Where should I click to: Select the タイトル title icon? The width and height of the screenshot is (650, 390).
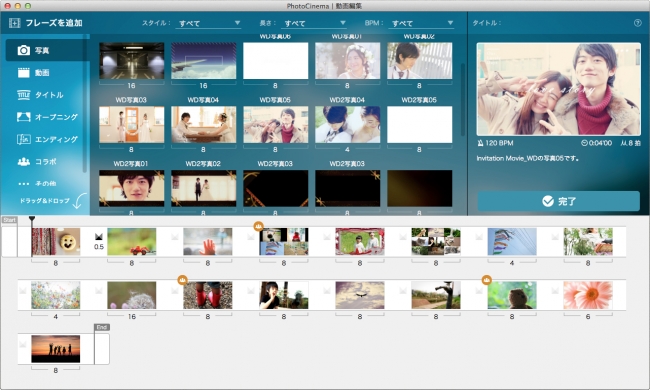[x=24, y=95]
